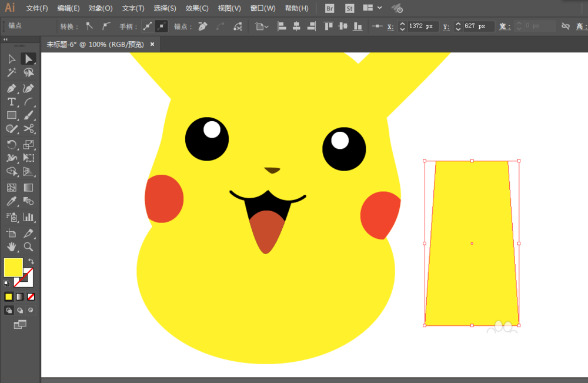Convert selected anchor to smooth
588x383 pixels.
pyautogui.click(x=106, y=26)
